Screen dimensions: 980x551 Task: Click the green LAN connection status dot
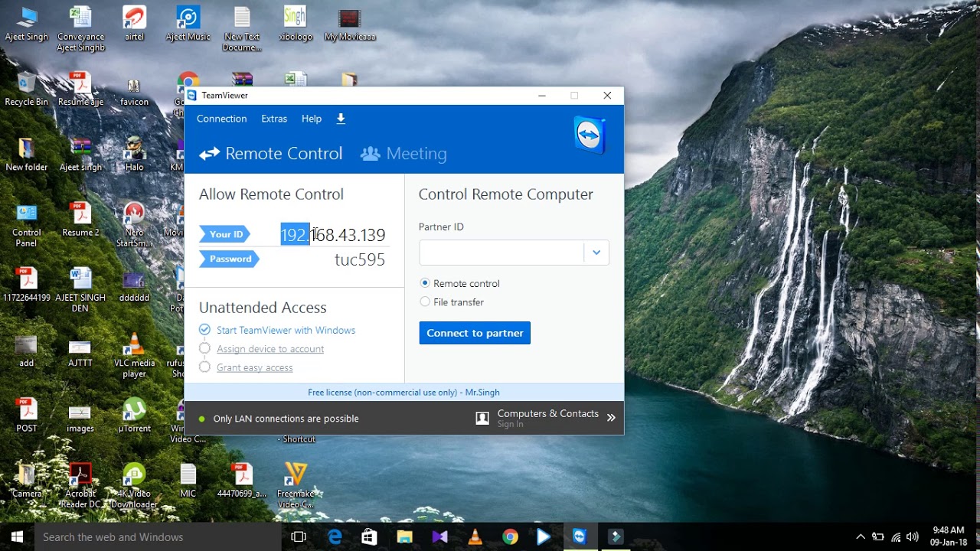(x=202, y=419)
